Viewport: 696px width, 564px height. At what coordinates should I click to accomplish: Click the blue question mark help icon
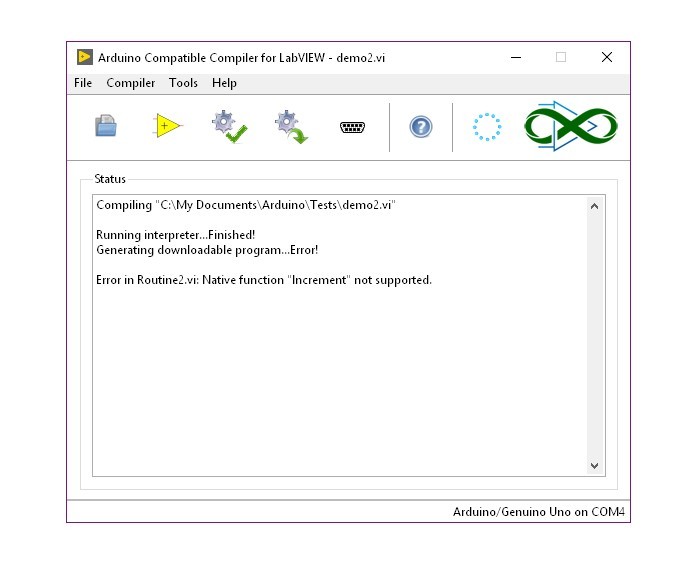click(420, 127)
